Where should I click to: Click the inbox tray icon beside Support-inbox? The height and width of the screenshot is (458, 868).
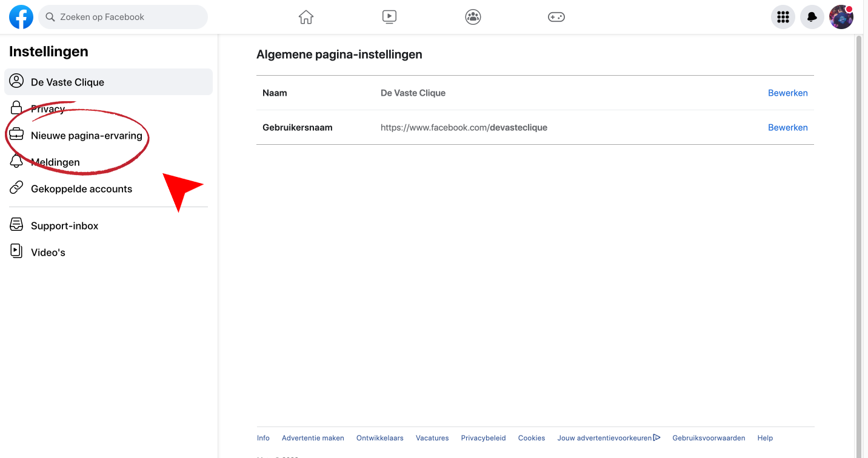[x=16, y=225]
